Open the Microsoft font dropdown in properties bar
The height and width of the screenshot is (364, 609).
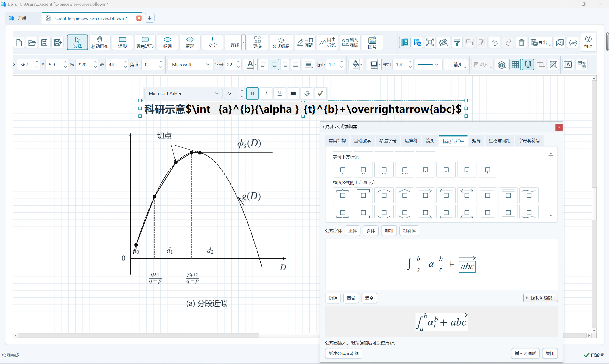tap(191, 65)
